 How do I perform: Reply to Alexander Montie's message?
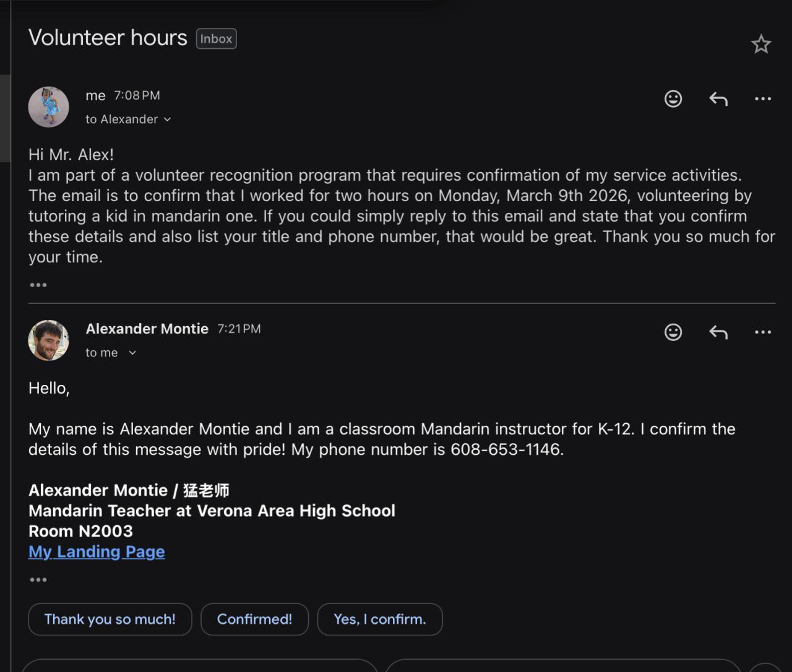click(718, 332)
